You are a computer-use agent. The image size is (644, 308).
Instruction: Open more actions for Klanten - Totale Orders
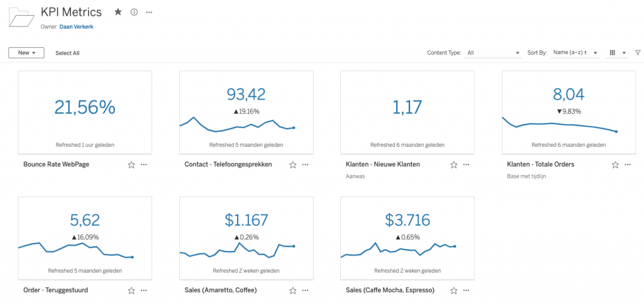coord(627,164)
